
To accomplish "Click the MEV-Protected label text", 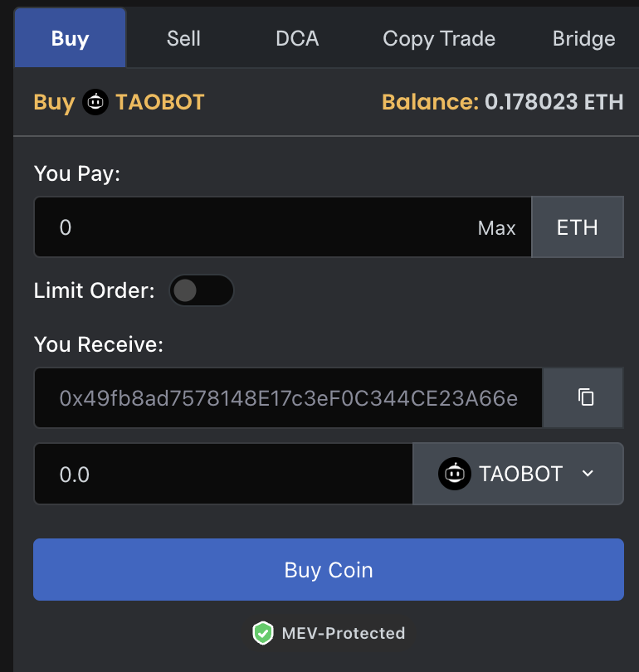I will tap(344, 634).
